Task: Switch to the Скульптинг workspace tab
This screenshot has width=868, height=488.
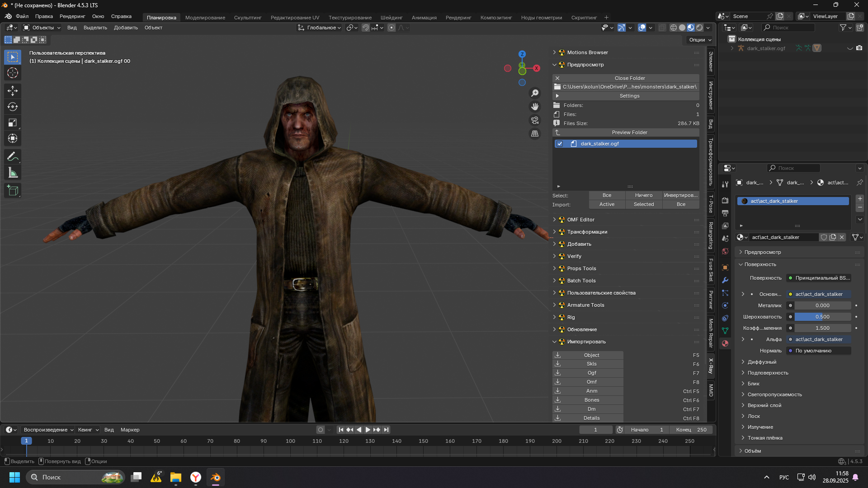Action: (247, 18)
